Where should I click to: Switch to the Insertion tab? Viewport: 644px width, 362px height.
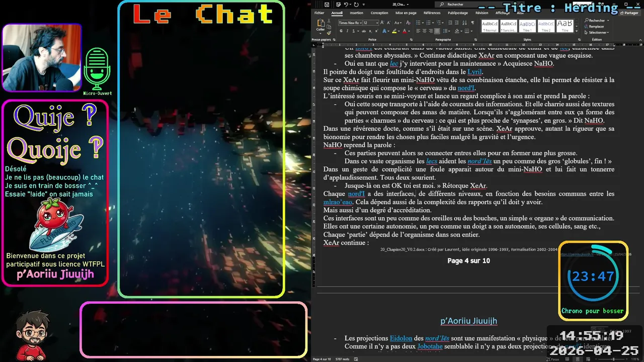click(356, 13)
